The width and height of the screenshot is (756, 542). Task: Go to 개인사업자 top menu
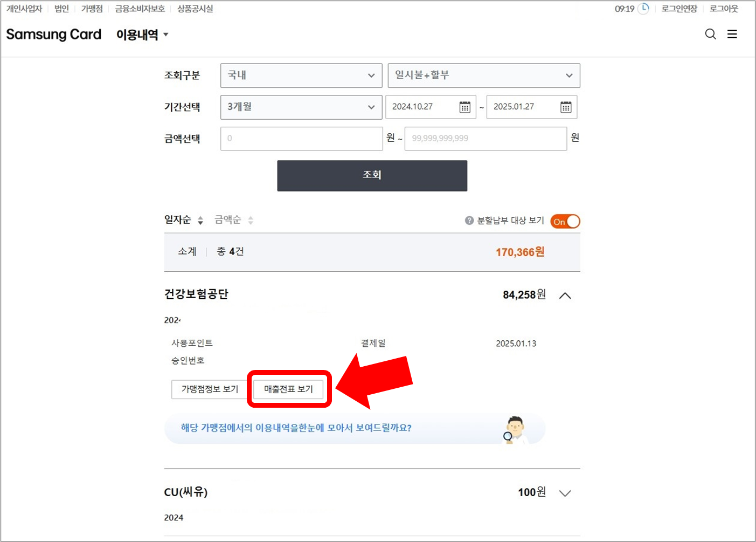point(24,9)
